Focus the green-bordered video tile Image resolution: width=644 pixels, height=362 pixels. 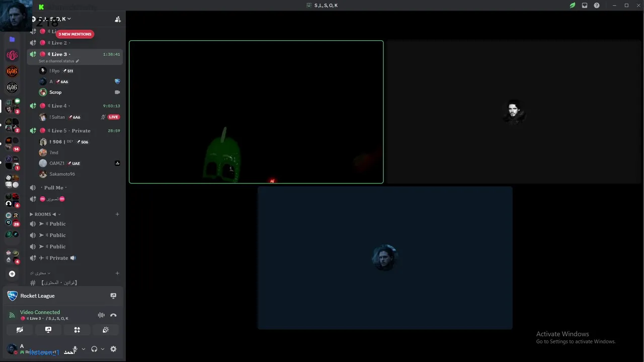pos(256,112)
